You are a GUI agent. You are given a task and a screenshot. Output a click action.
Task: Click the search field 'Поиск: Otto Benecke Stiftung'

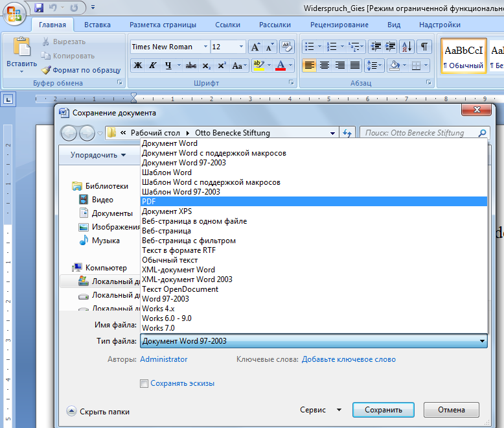pyautogui.click(x=424, y=133)
